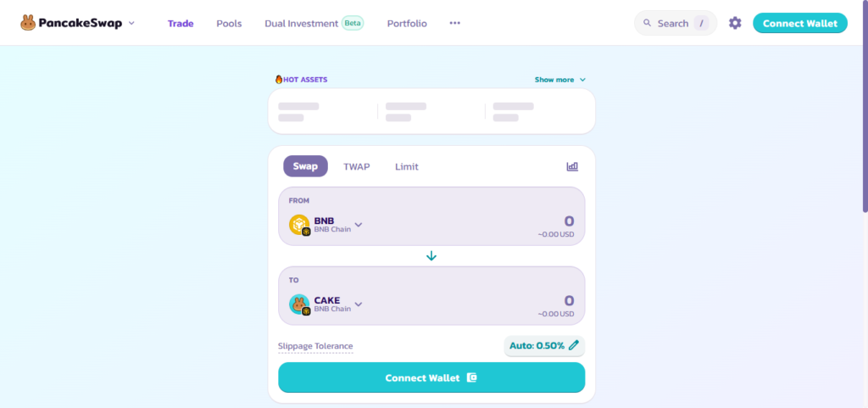Click the swap direction arrow between tokens
Image resolution: width=868 pixels, height=408 pixels.
tap(431, 256)
